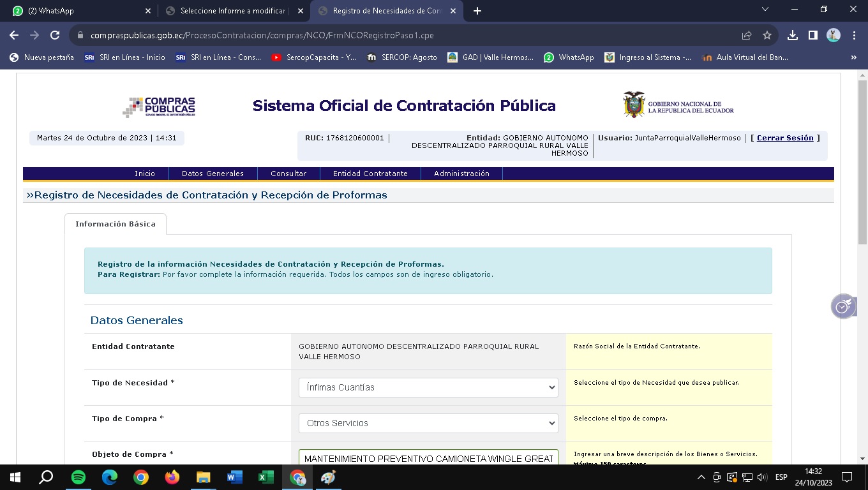Image resolution: width=868 pixels, height=490 pixels.
Task: Click the browser reload page icon
Action: (55, 36)
